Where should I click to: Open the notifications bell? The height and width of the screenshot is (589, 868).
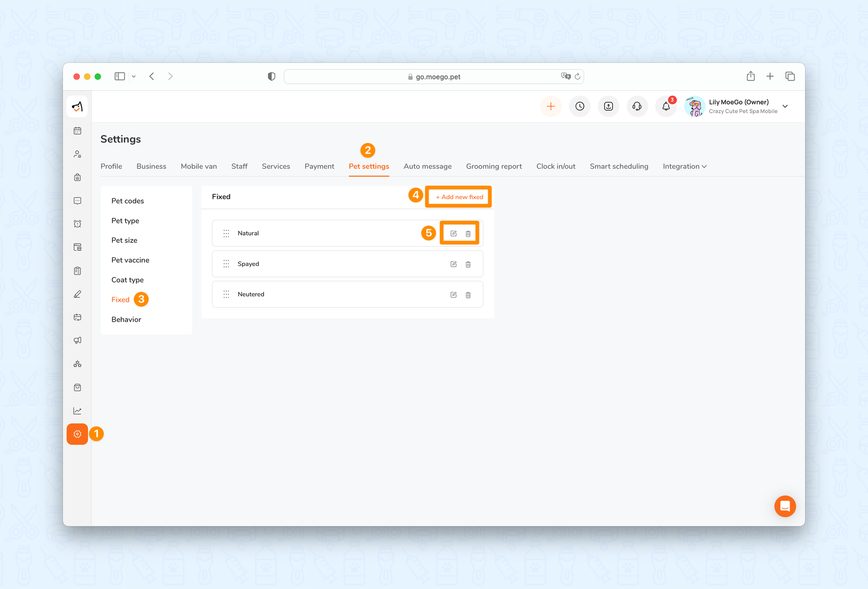[666, 106]
